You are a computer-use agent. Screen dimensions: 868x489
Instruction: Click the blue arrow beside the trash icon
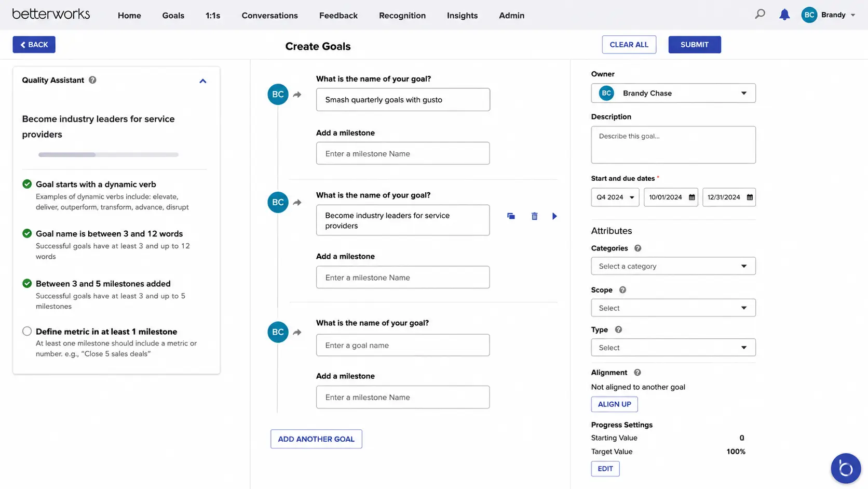pos(554,216)
